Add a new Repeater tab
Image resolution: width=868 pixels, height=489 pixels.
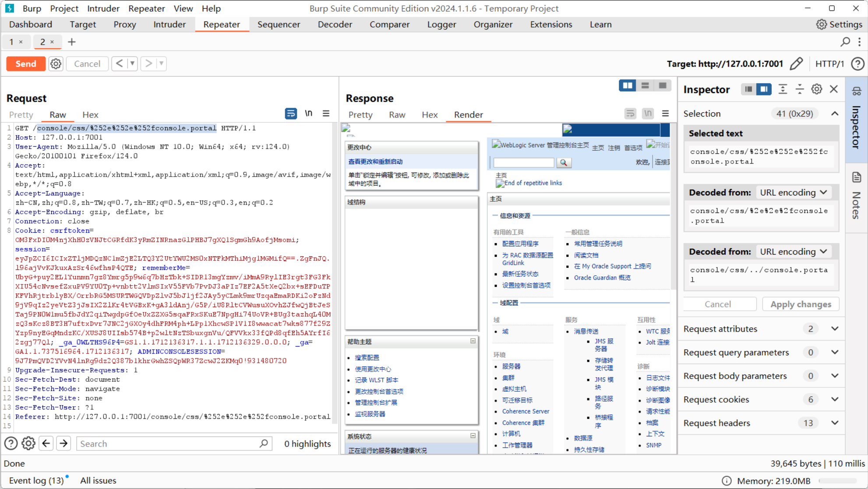tap(72, 42)
